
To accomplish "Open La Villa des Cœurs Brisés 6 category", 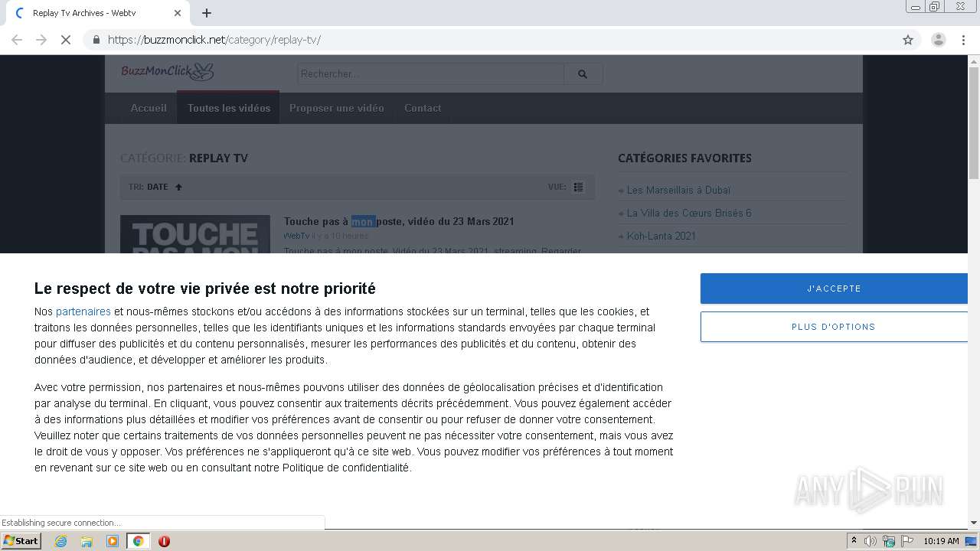I will pyautogui.click(x=689, y=213).
